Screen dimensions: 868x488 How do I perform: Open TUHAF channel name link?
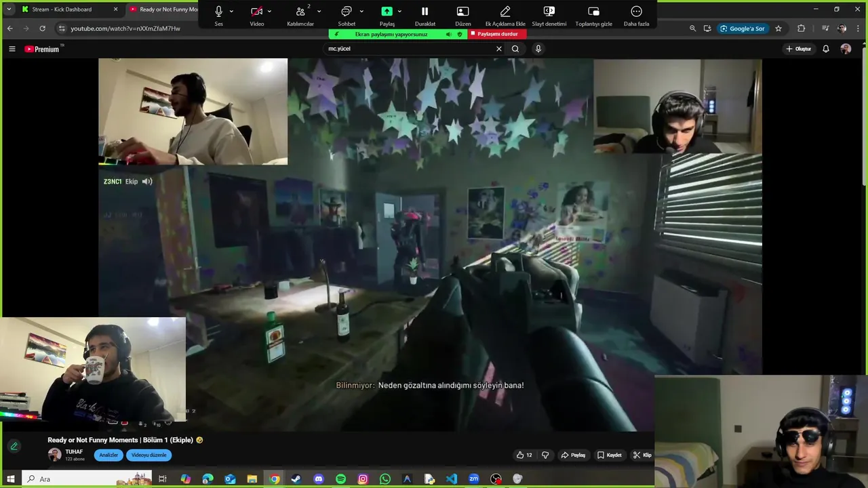tap(74, 452)
